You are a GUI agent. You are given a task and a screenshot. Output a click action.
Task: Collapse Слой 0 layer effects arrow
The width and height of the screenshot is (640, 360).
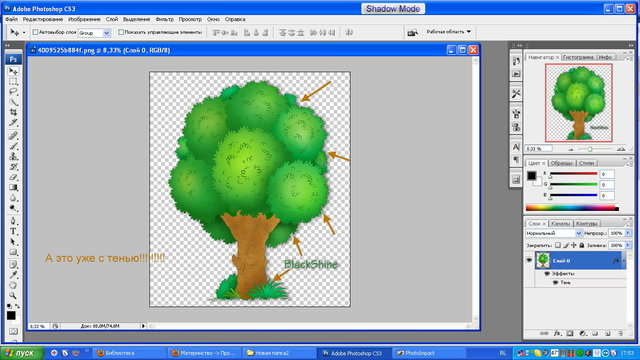[623, 260]
